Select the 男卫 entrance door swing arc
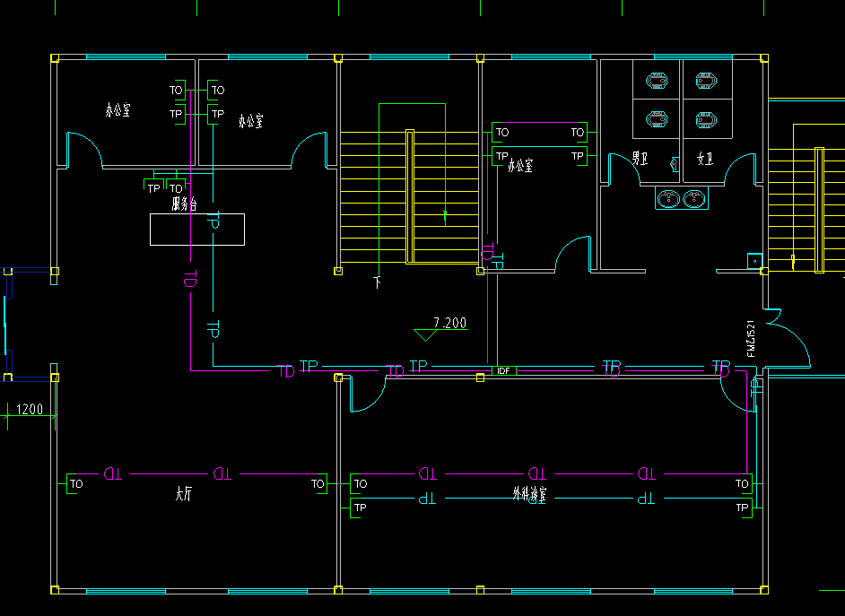845x616 pixels. coord(625,169)
